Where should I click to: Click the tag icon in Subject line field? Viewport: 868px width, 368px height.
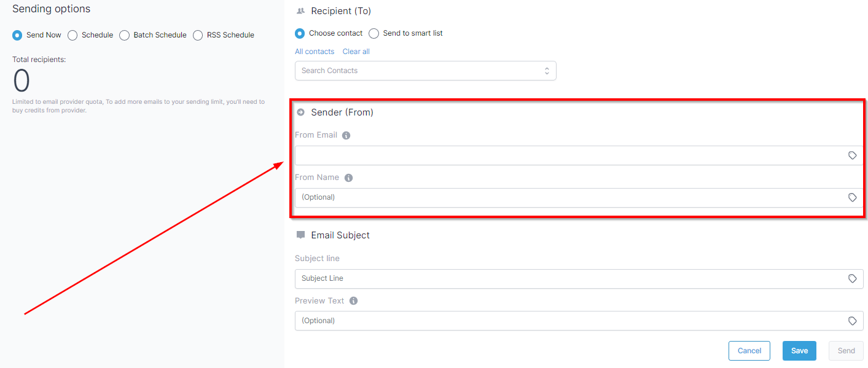click(x=852, y=279)
